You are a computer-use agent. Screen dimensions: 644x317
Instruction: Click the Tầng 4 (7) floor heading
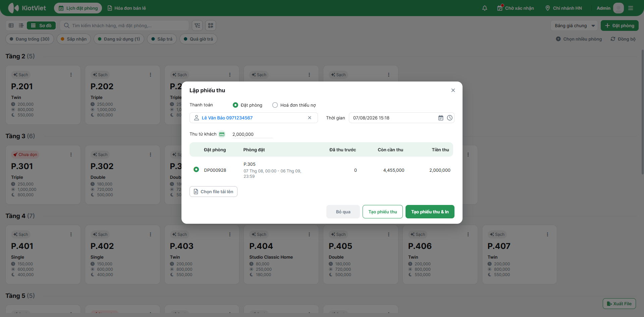(20, 216)
